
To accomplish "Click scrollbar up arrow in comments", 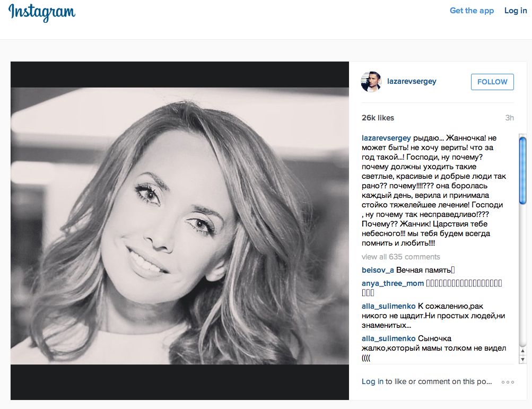I will [522, 351].
